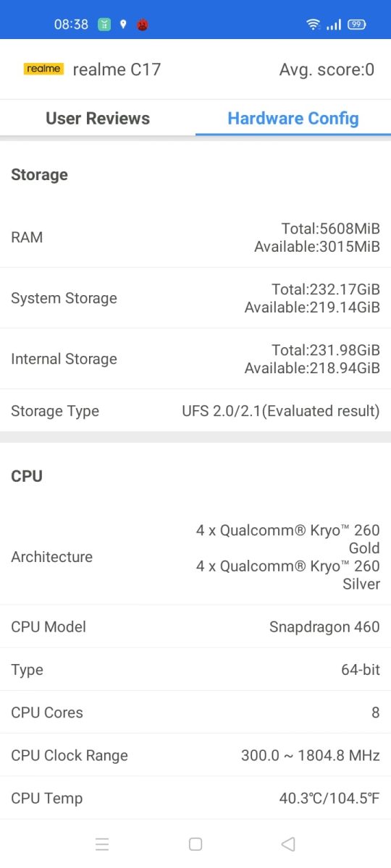The height and width of the screenshot is (868, 391).
Task: Tap the Wi-Fi status icon
Action: pos(313,25)
